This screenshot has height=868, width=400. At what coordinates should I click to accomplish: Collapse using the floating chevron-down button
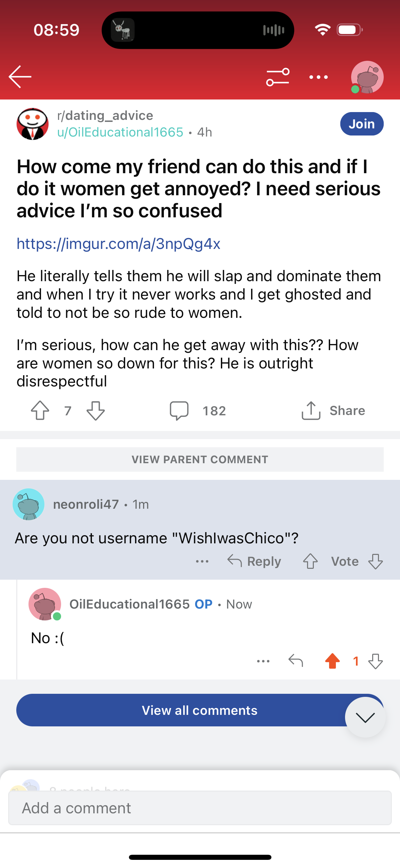tap(365, 717)
